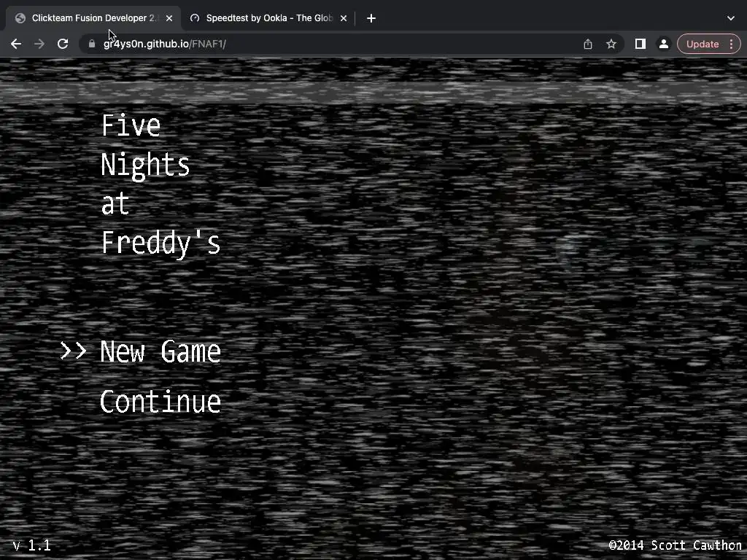
Task: Open the browser side panel
Action: [x=640, y=44]
